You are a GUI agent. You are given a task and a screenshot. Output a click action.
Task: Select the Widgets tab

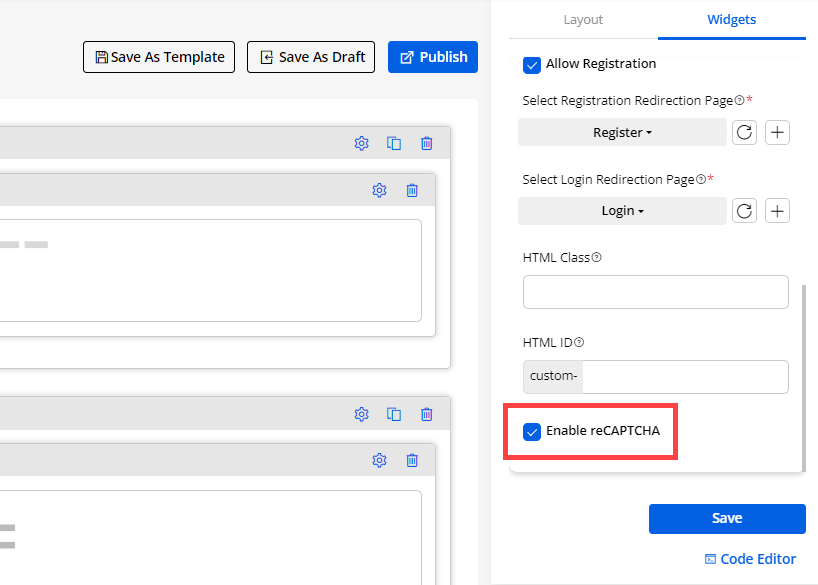click(x=731, y=19)
